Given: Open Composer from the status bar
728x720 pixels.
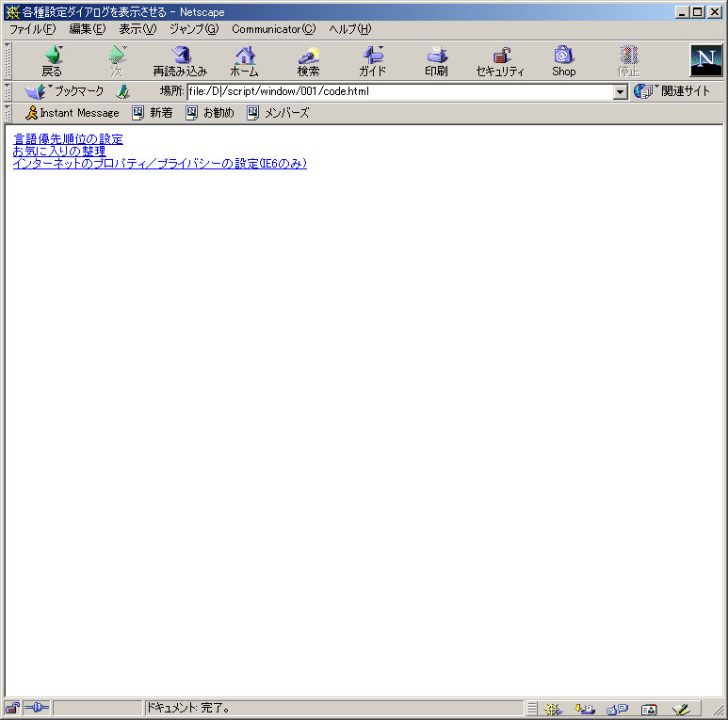Looking at the screenshot, I should coord(681,709).
